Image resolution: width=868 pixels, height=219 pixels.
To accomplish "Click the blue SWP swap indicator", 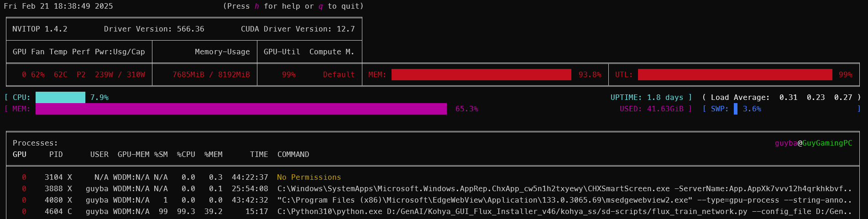I will click(735, 109).
